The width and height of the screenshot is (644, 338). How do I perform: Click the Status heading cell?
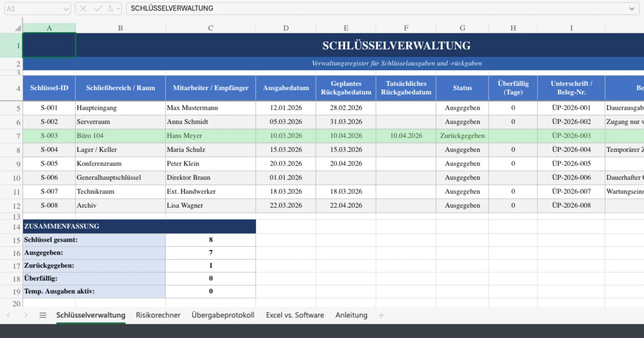(x=462, y=88)
